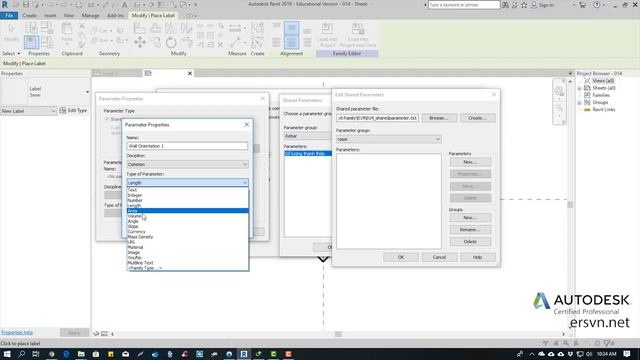The image size is (640, 360).
Task: Expand the Groups tree node
Action: click(579, 102)
